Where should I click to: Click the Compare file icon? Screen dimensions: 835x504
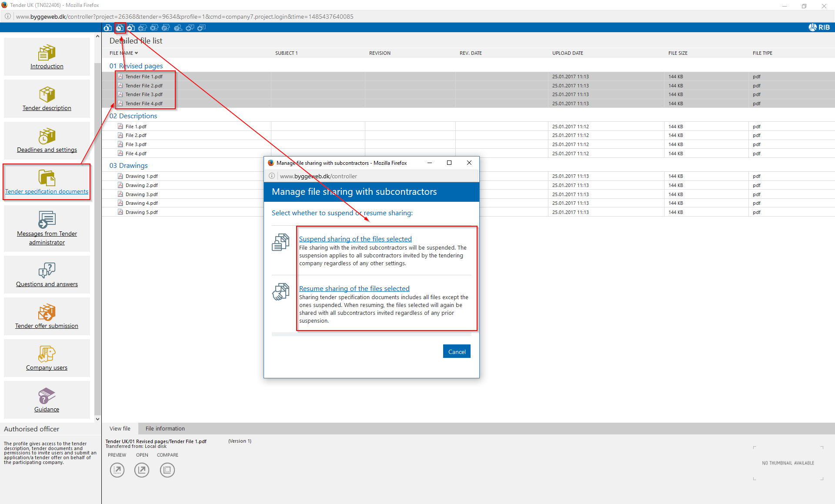click(167, 470)
